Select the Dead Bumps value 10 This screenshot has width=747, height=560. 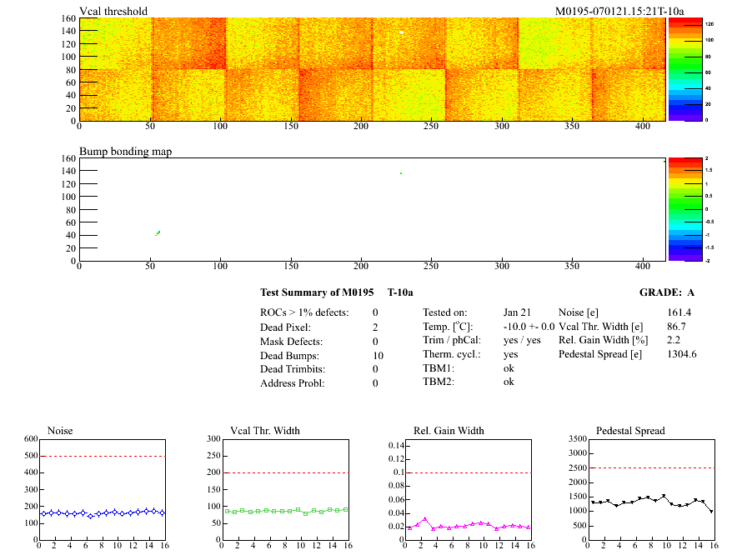click(377, 355)
